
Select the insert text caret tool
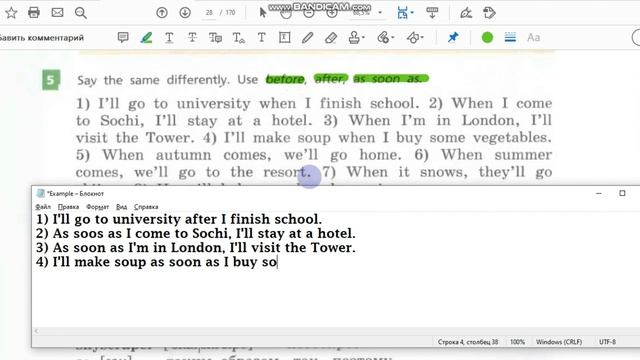(238, 38)
